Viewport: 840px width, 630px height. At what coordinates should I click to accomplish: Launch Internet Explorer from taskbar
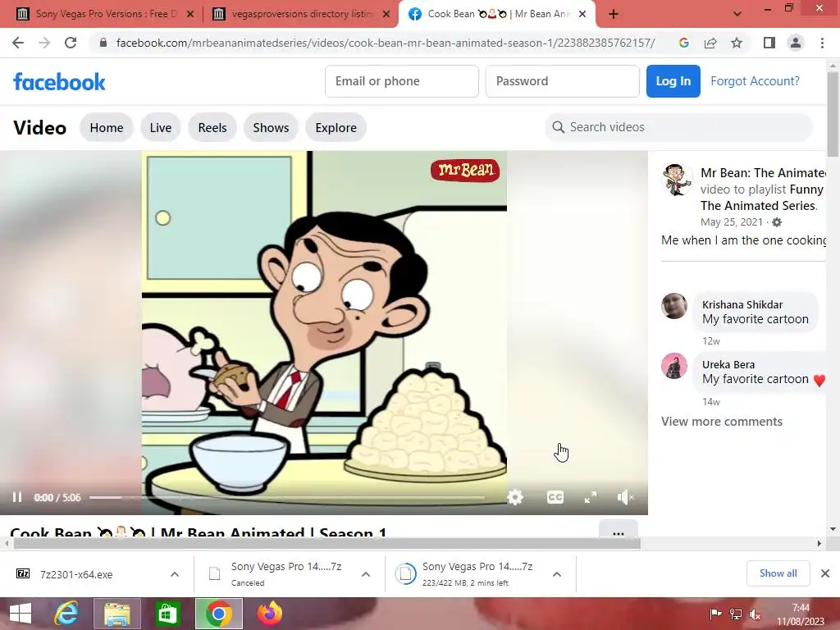(66, 614)
